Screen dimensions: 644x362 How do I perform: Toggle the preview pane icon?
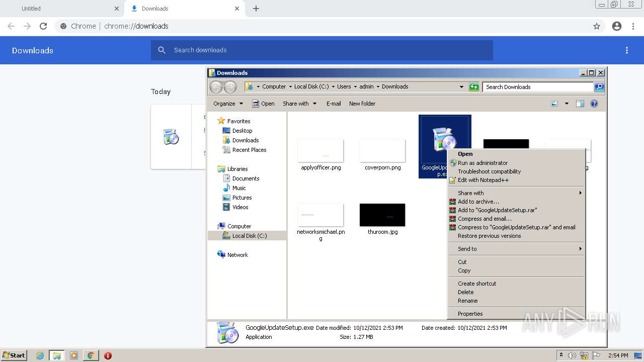(580, 104)
